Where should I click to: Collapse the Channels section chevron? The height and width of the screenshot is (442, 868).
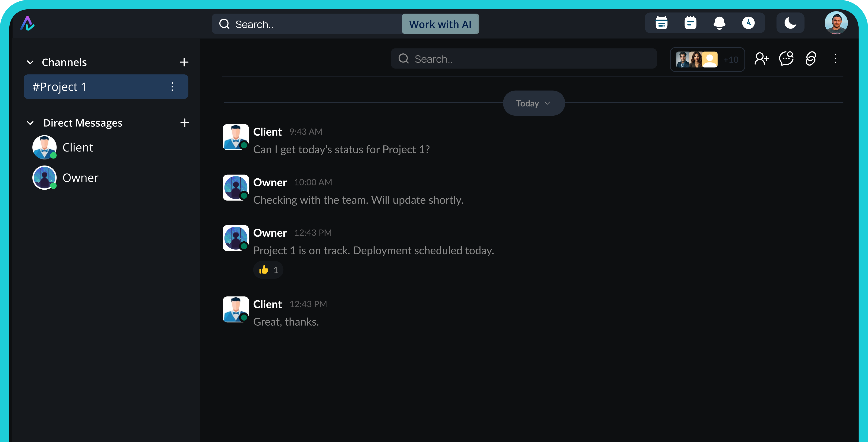click(x=30, y=62)
